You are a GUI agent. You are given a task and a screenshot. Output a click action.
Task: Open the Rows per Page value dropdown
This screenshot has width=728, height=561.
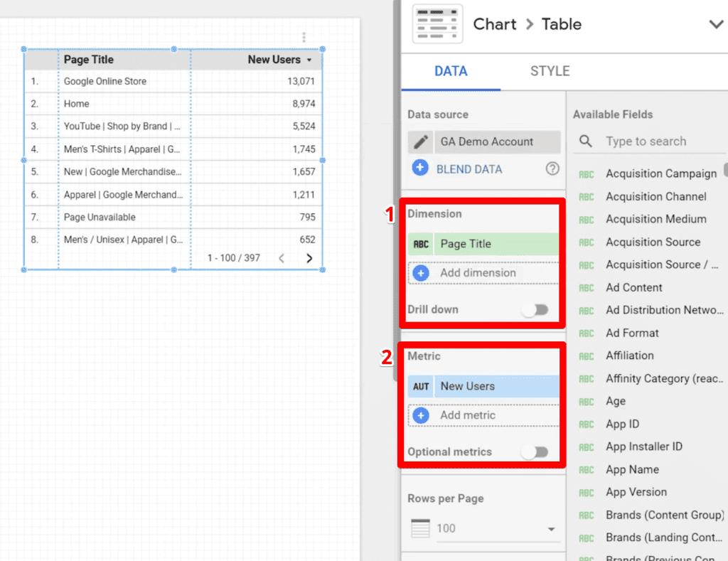[550, 528]
